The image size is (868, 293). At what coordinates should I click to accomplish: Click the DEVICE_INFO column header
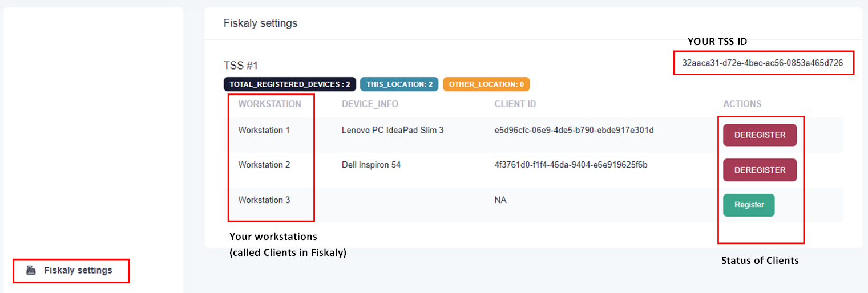[370, 104]
